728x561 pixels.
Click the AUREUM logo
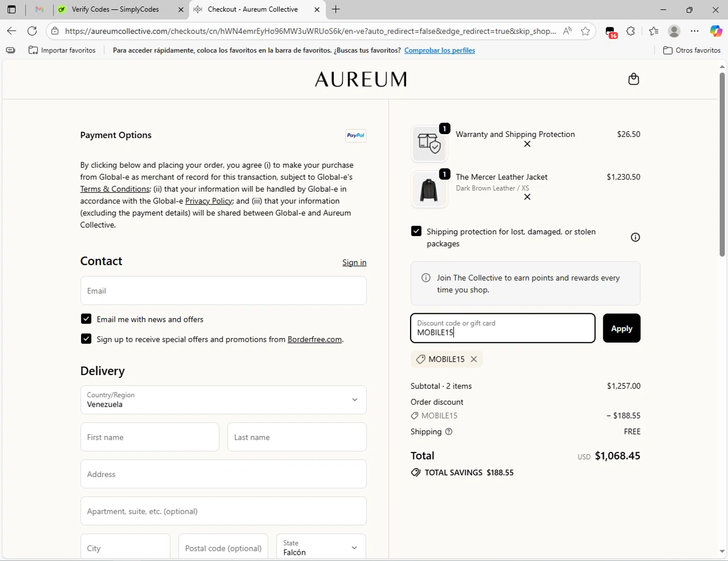click(361, 79)
